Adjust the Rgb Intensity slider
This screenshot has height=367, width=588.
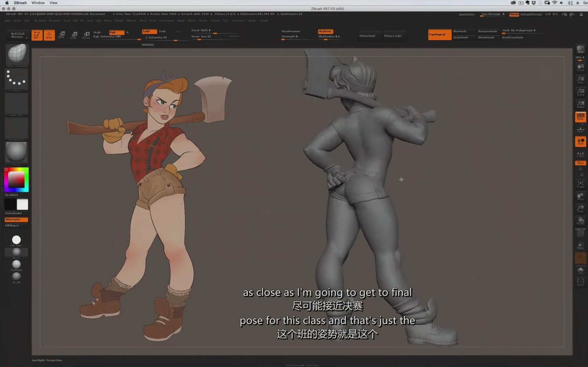point(117,37)
